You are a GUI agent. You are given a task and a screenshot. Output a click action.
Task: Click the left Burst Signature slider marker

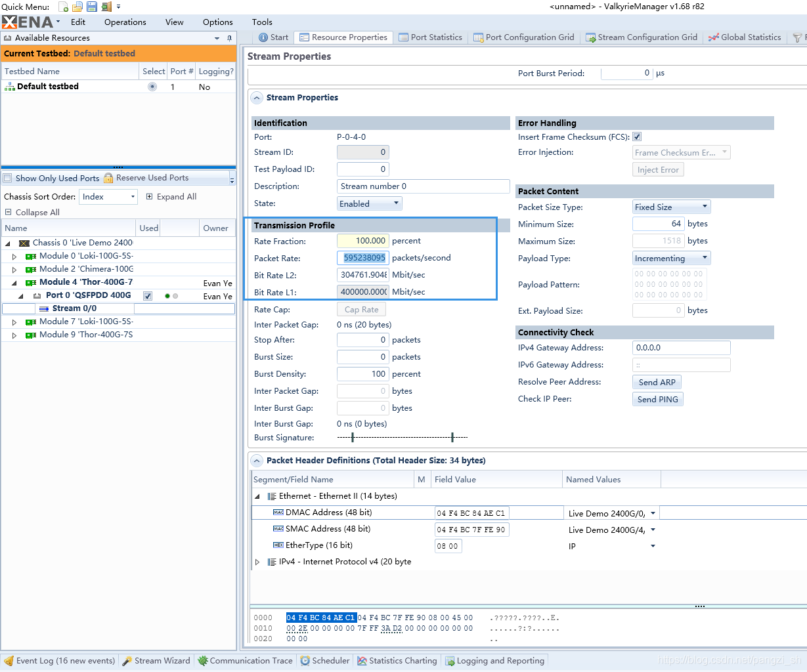point(353,437)
